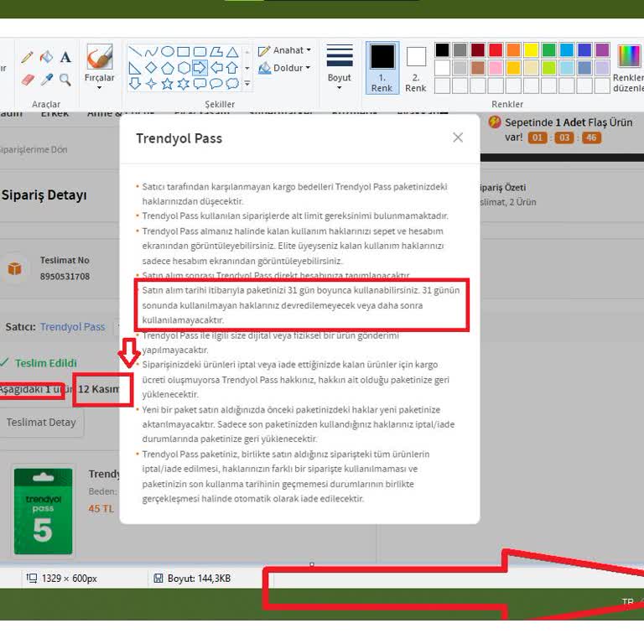Activate 2. Renk background color
644x644 pixels.
(416, 68)
